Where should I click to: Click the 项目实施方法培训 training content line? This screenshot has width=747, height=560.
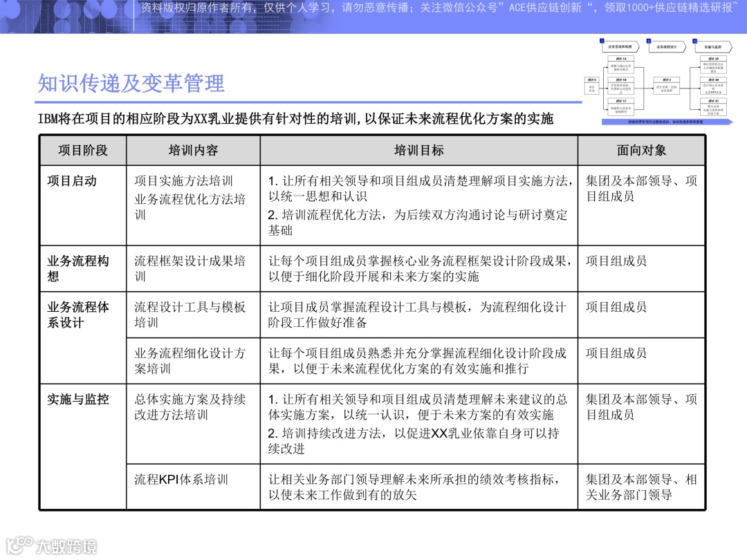tap(183, 181)
